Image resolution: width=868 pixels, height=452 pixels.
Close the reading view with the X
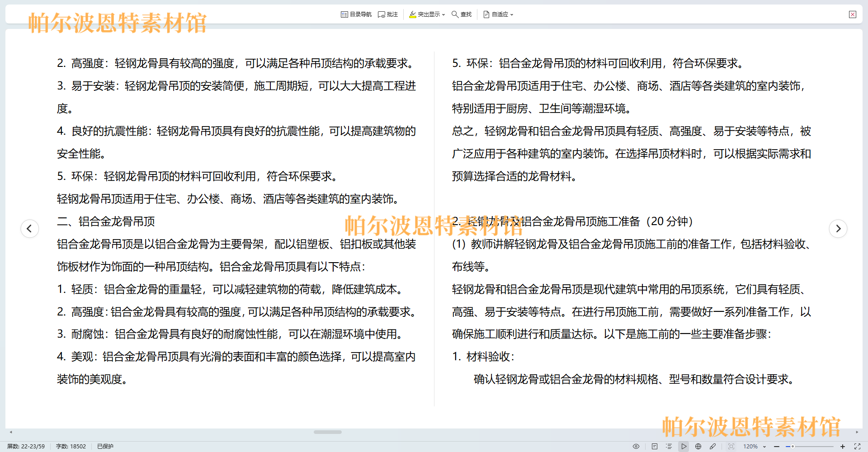(853, 14)
